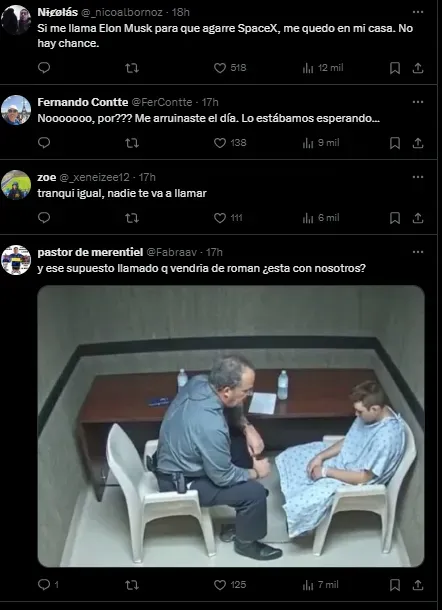This screenshot has height=610, width=442.
Task: Open more options on zoe's tweet
Action: 418,177
